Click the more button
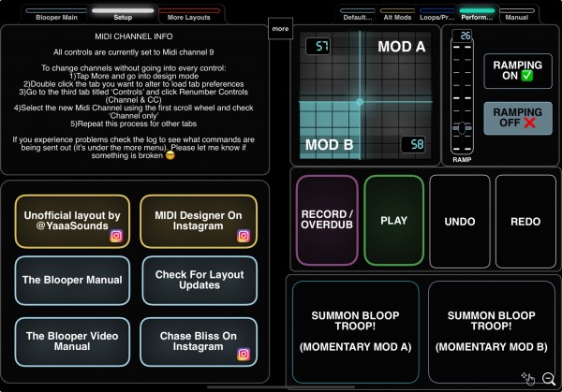Viewport: 562px width, 392px height. [280, 29]
